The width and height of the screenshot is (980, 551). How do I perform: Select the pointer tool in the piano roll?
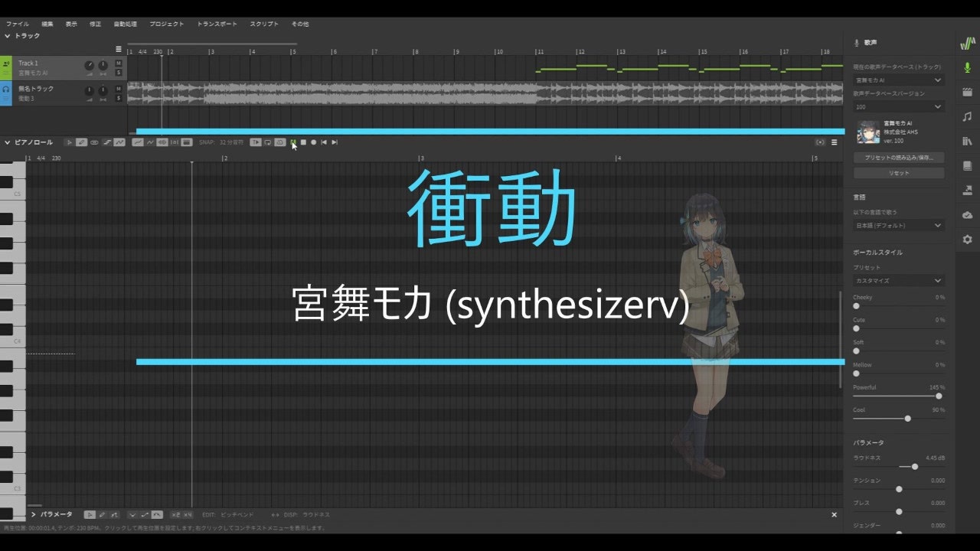click(x=69, y=142)
